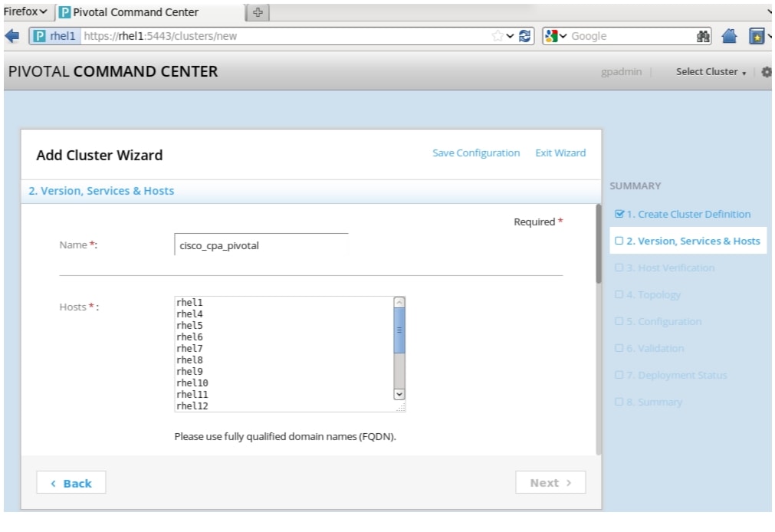Screen dimensions: 775x532
Task: Click the Hosts text area resize grip
Action: 401,407
